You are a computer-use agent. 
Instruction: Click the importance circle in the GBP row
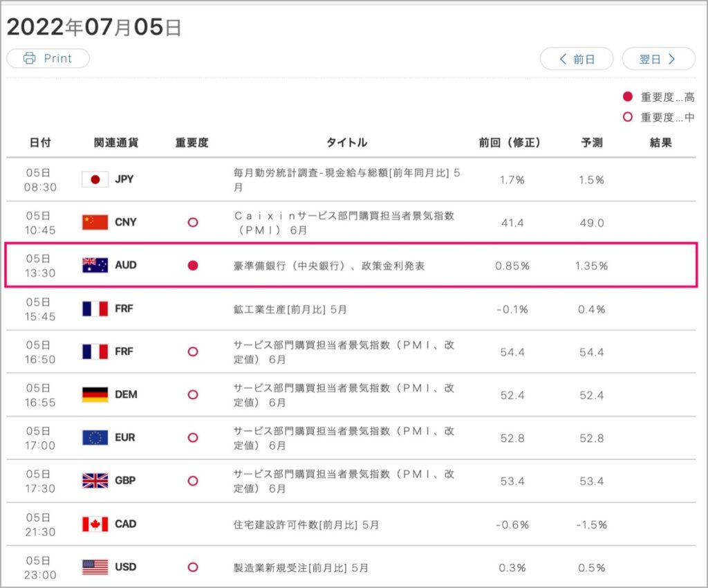(193, 481)
